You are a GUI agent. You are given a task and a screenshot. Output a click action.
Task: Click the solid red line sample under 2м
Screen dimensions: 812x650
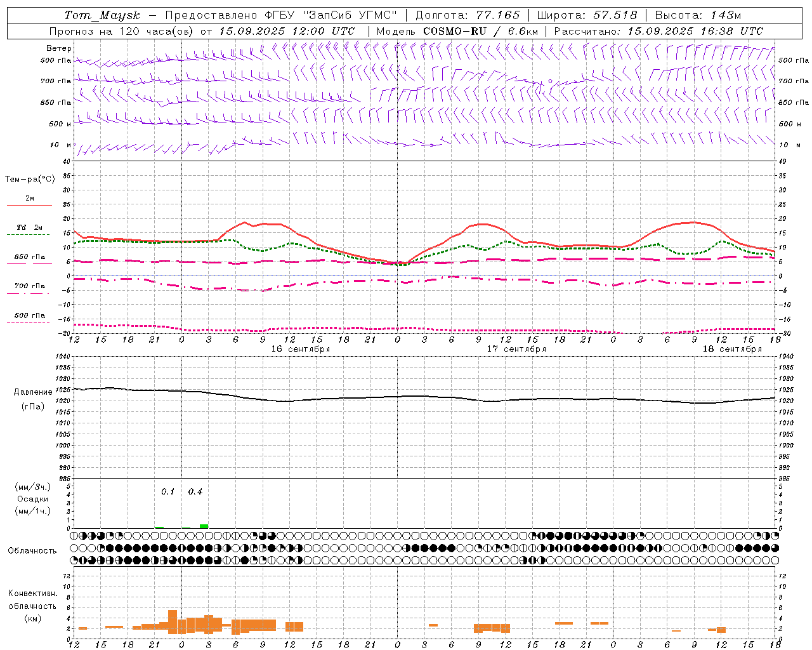tap(29, 206)
